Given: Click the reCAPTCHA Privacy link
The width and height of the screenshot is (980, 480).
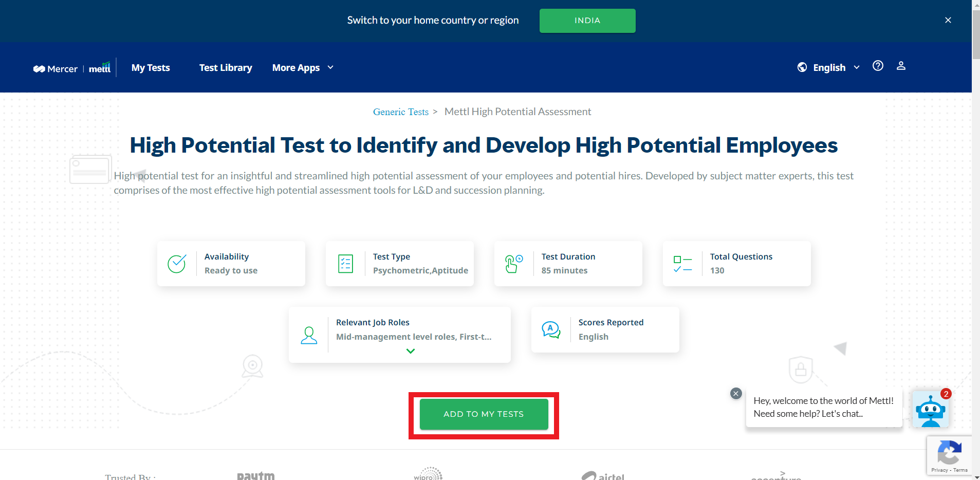Looking at the screenshot, I should 939,470.
